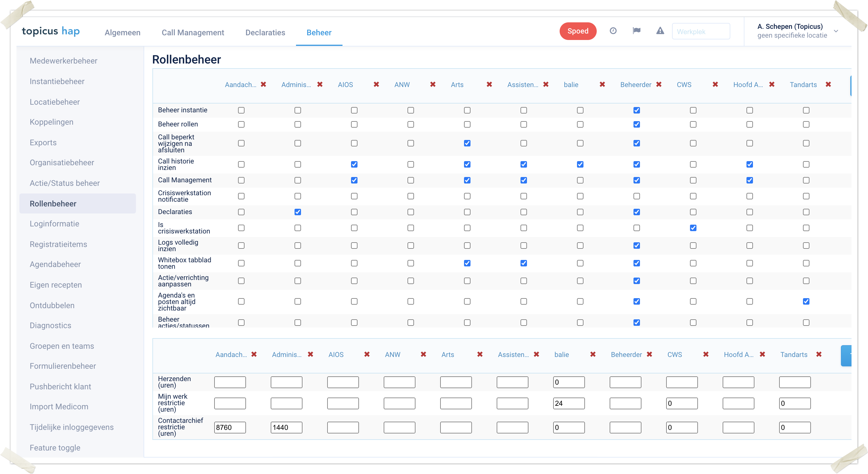Expand the A. Schepen user menu
This screenshot has width=868, height=474.
(x=836, y=31)
